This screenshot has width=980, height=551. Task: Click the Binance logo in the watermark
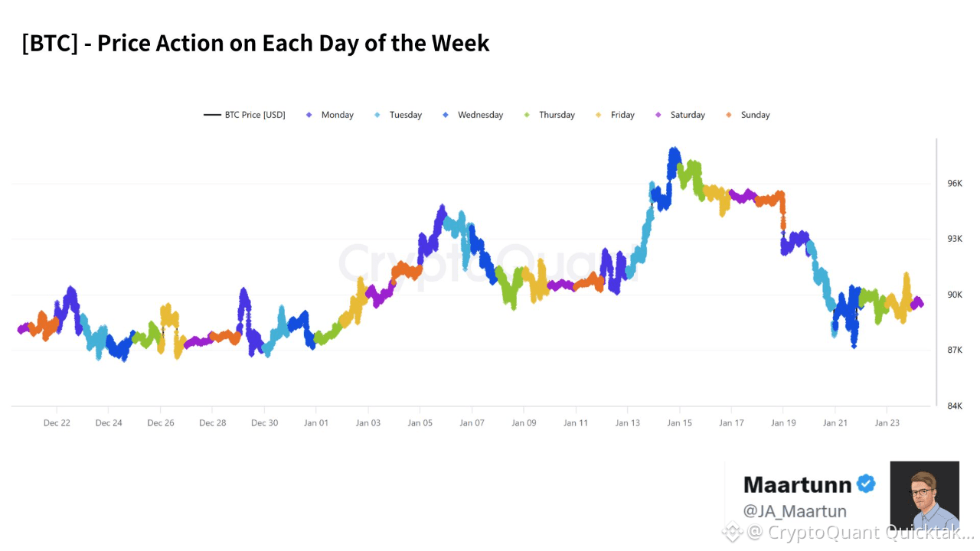(733, 531)
